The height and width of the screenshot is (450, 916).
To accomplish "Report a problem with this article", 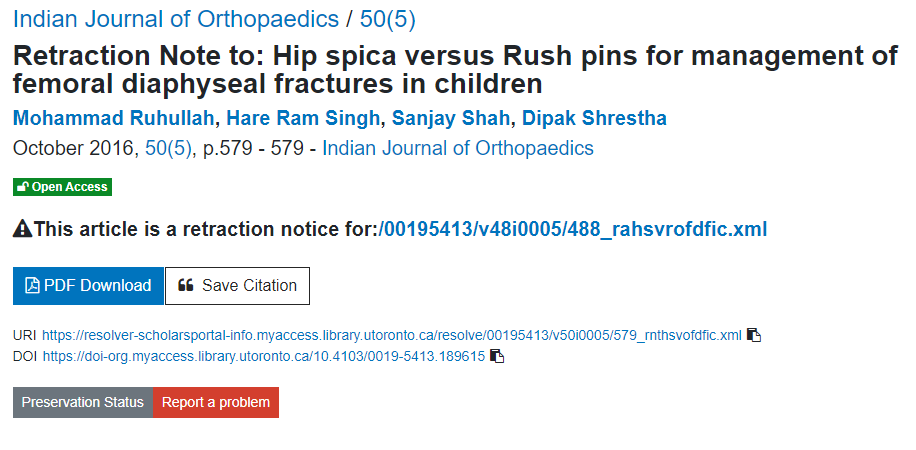I will tap(216, 402).
